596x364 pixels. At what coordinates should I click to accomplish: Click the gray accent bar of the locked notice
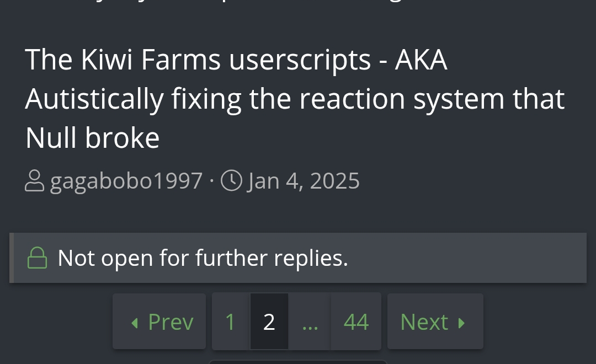pyautogui.click(x=12, y=258)
